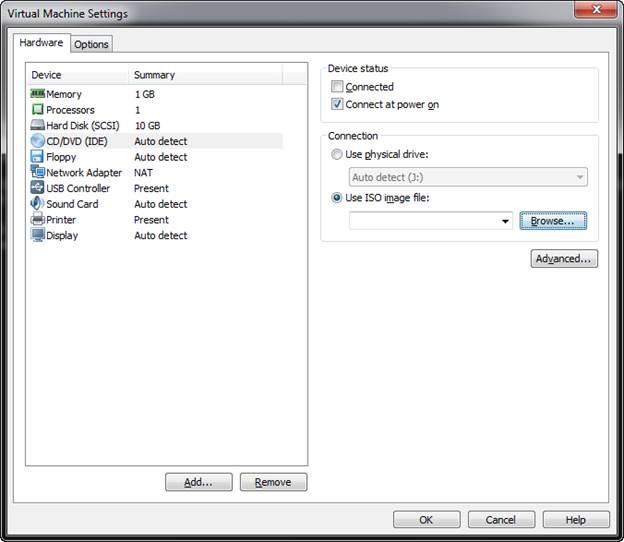624x542 pixels.
Task: Click Auto detect summary for Floppy
Action: (x=161, y=157)
